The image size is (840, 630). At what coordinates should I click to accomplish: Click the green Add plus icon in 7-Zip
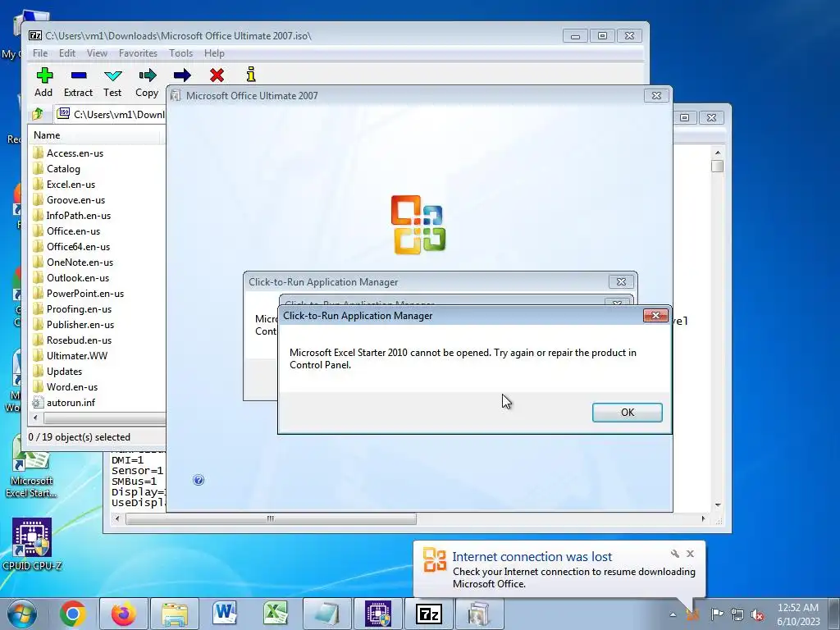(x=44, y=75)
